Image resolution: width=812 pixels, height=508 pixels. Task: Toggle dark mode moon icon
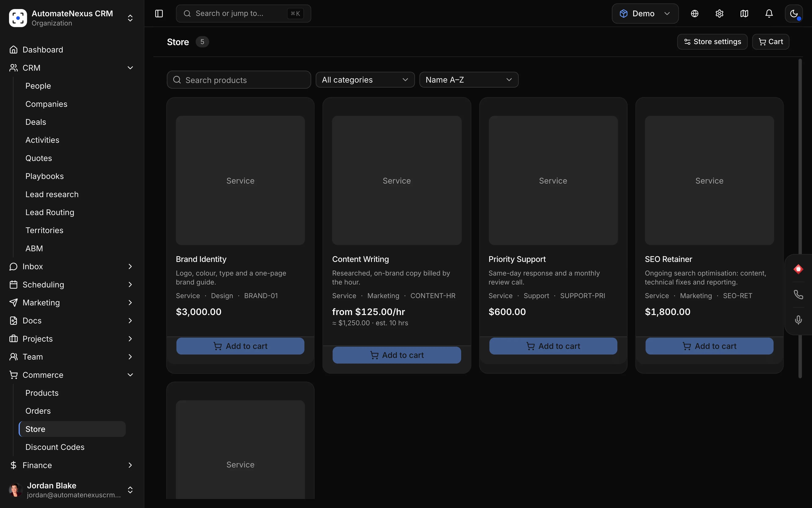794,13
